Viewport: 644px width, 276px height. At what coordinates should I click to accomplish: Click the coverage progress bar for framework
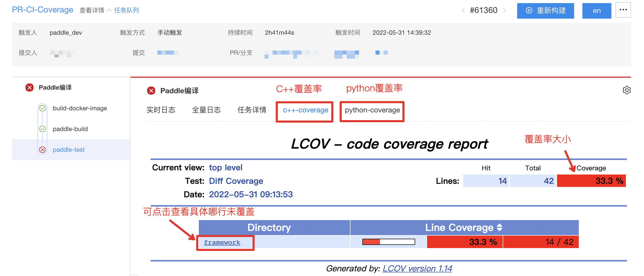pos(388,242)
